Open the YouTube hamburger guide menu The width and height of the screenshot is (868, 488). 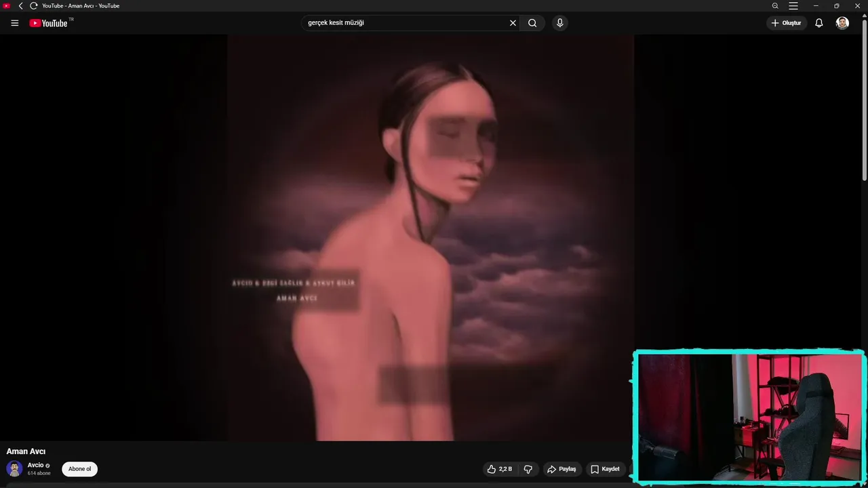(14, 23)
